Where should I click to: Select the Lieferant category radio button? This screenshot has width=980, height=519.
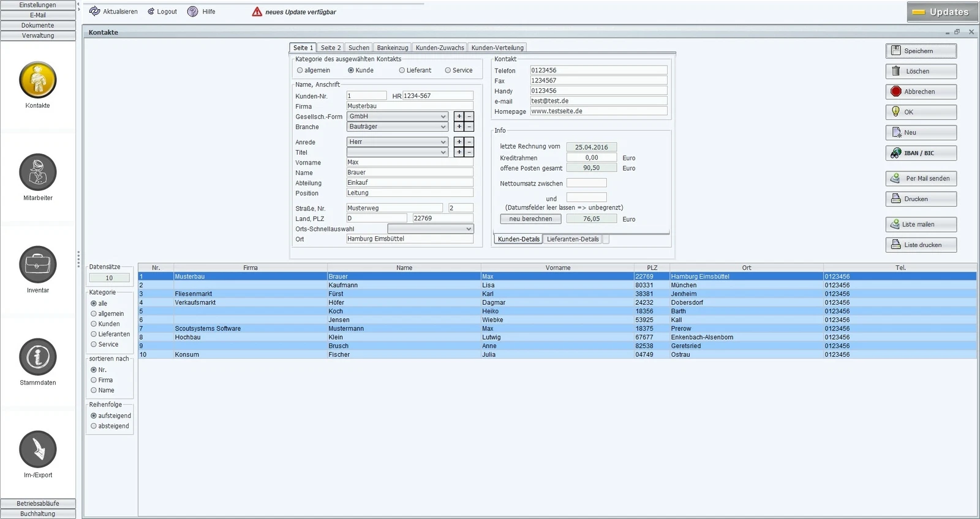(x=402, y=70)
